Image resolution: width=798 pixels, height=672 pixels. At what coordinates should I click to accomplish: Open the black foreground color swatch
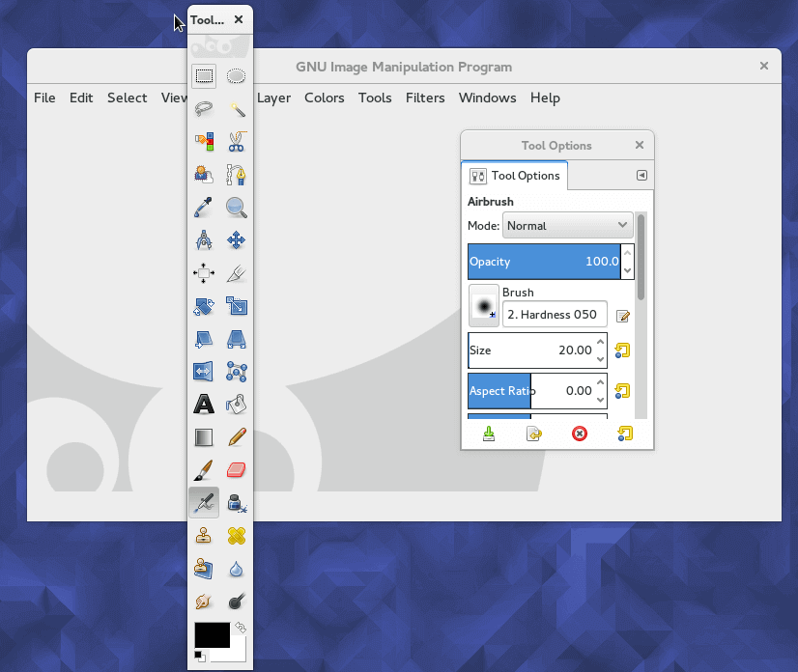[212, 635]
